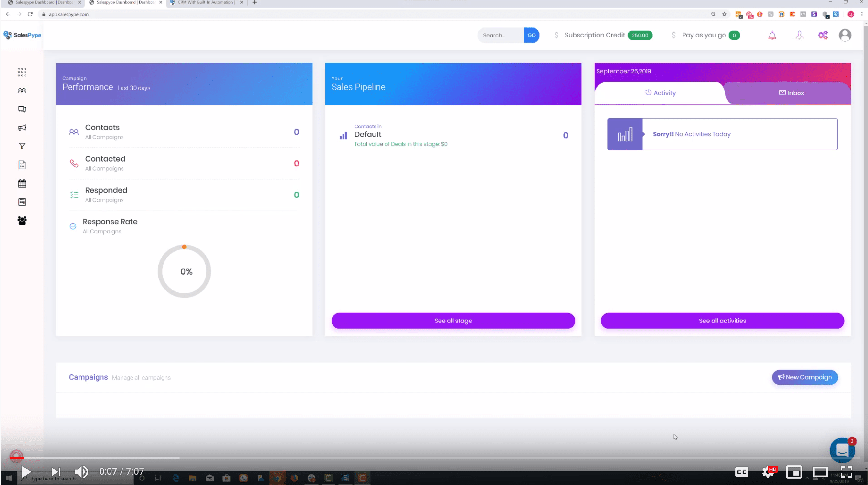
Task: Mute the video volume speaker
Action: 81,471
